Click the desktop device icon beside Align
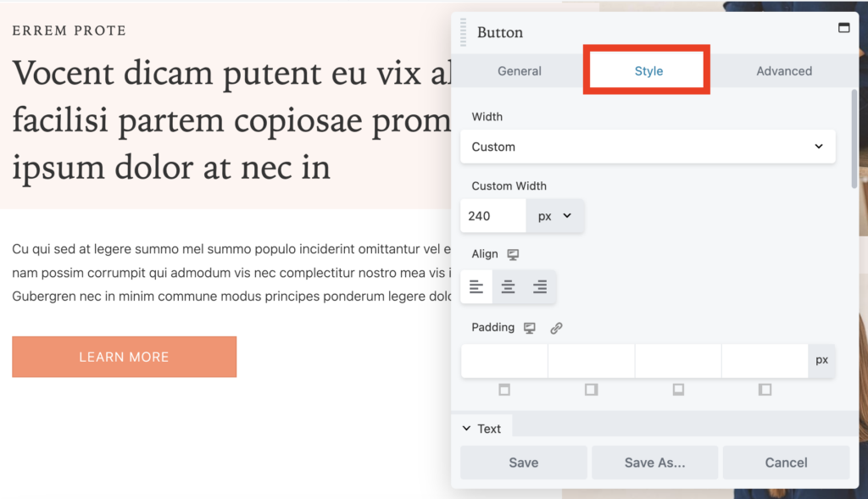868x499 pixels. (x=515, y=253)
